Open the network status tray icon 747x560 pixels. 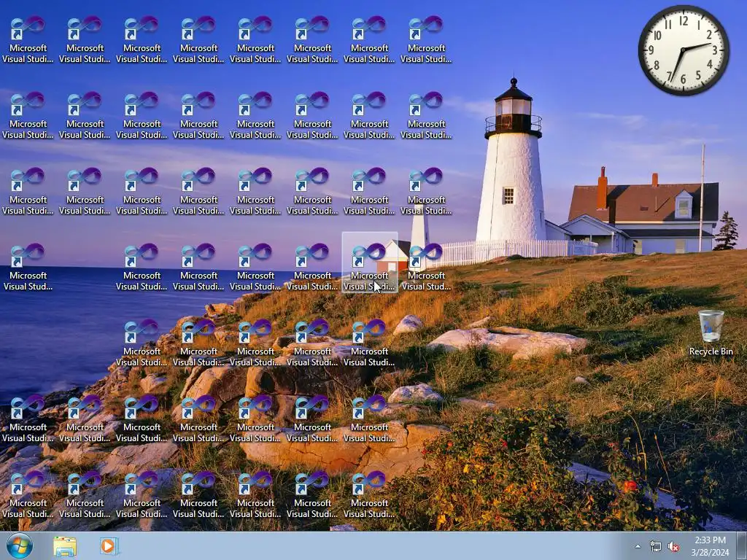pyautogui.click(x=656, y=546)
